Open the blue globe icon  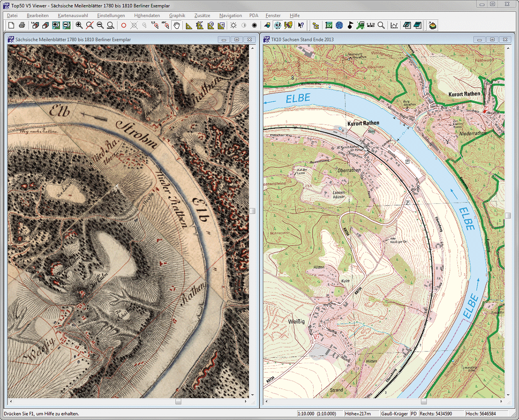point(339,25)
